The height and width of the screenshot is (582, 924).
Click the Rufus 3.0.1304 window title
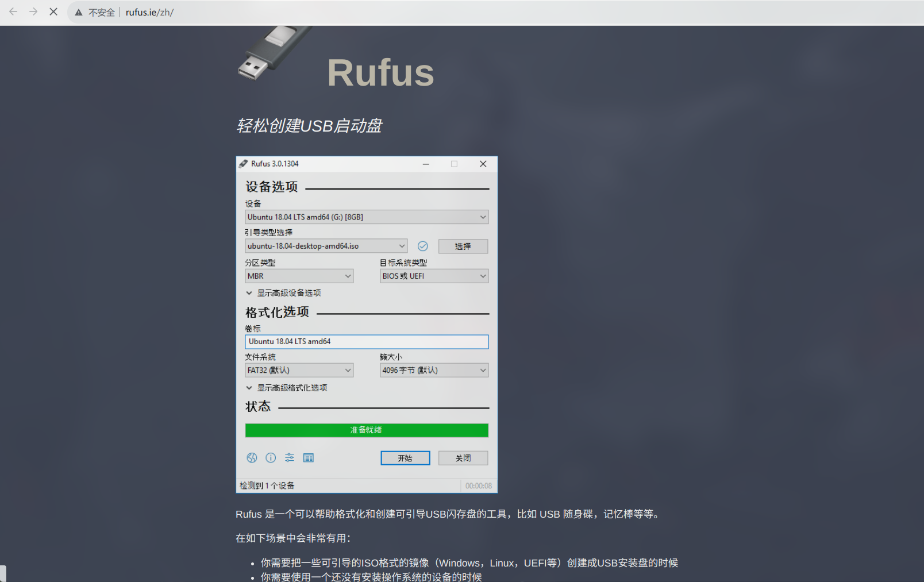click(275, 164)
